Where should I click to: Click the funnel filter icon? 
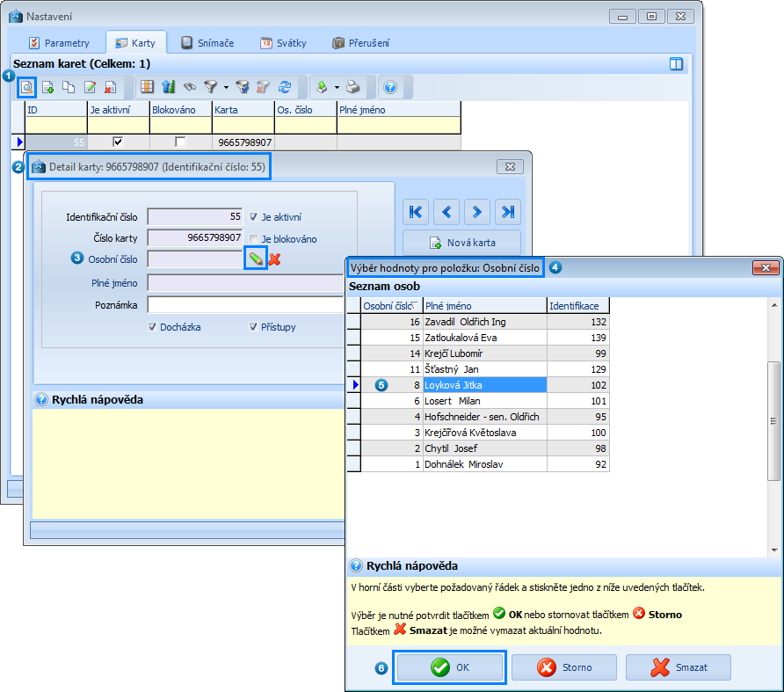click(210, 87)
